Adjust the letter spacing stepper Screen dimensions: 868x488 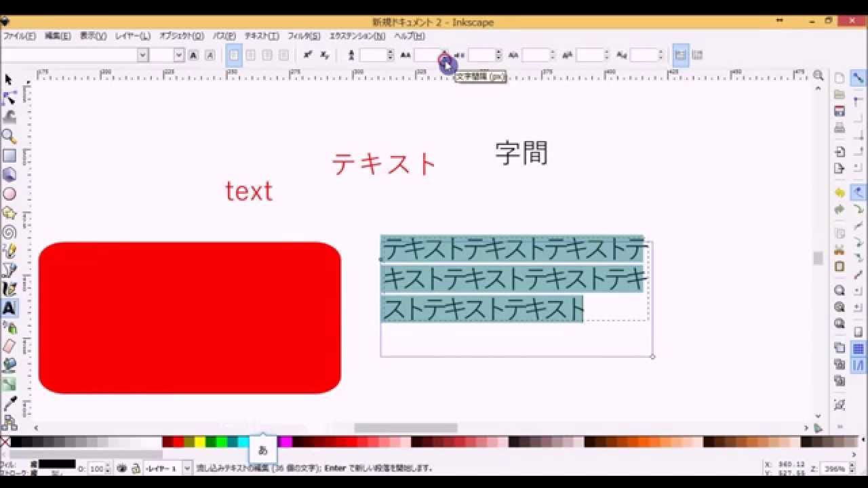445,56
